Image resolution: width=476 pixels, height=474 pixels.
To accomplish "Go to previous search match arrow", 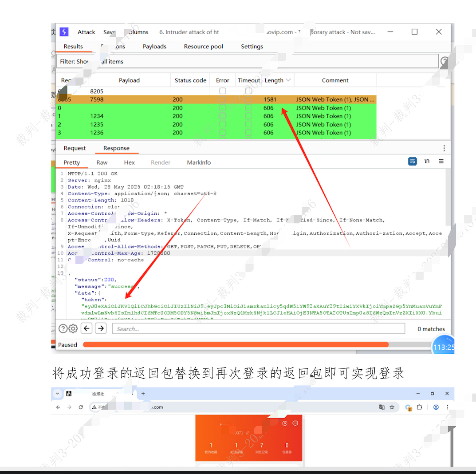I will [x=87, y=328].
